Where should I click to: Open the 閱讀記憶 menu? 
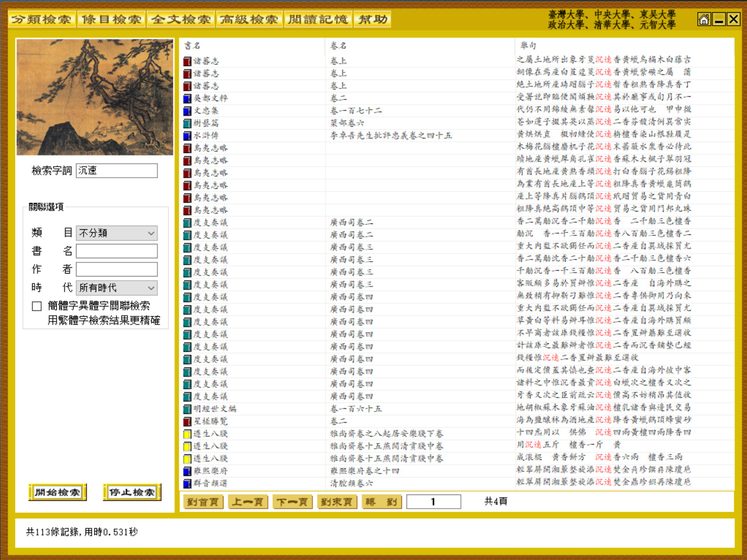pyautogui.click(x=318, y=19)
